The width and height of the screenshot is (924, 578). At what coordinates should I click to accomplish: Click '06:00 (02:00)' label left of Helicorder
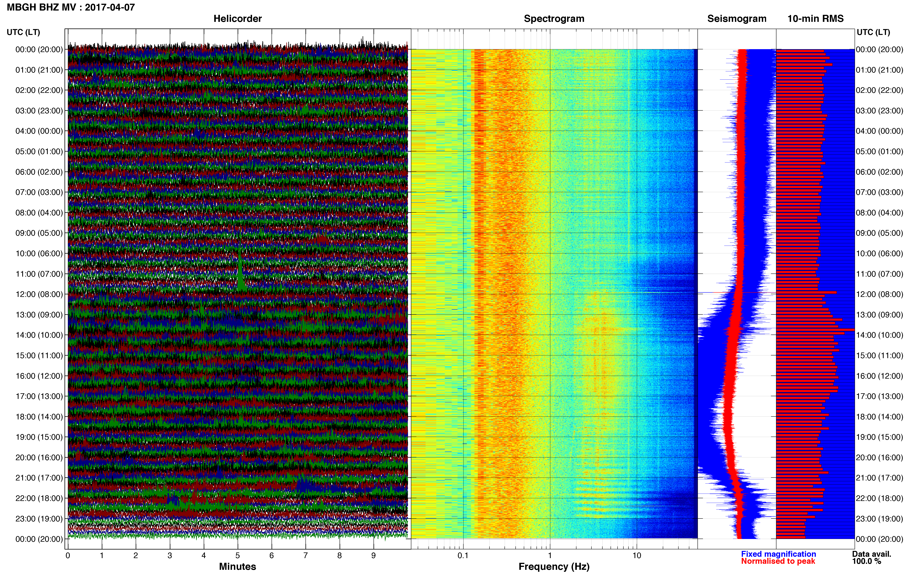[x=39, y=172]
